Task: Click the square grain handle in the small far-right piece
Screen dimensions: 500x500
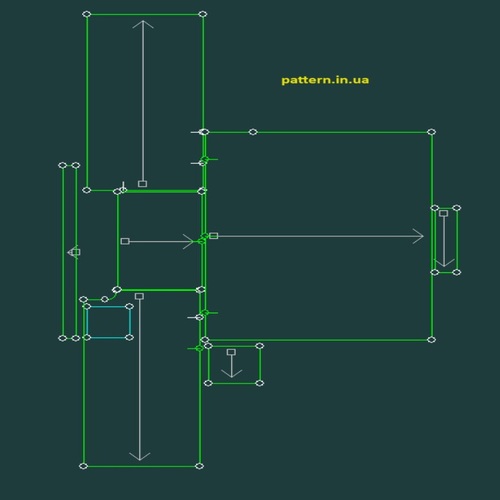Action: pyautogui.click(x=443, y=213)
